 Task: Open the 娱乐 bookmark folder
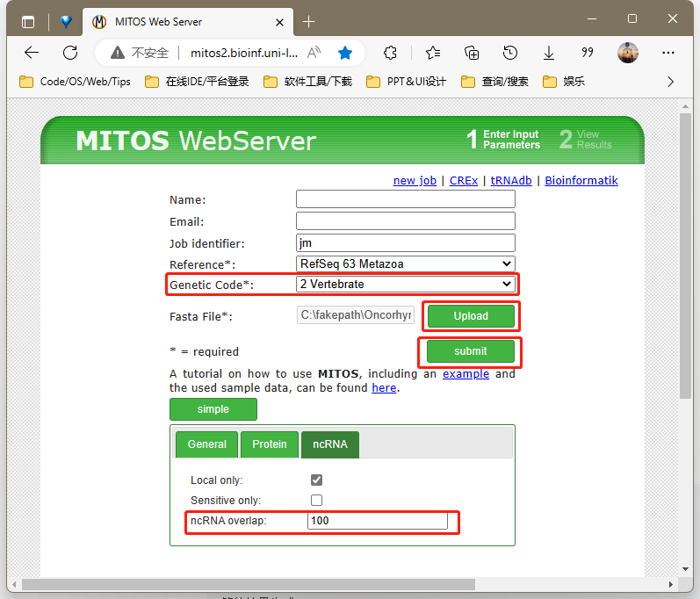(564, 82)
